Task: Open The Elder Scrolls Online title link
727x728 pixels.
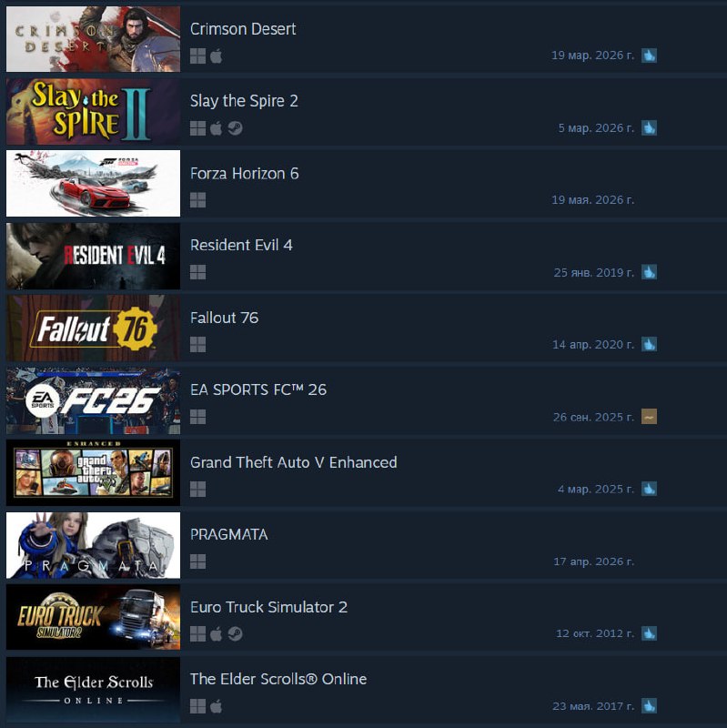Action: (278, 679)
